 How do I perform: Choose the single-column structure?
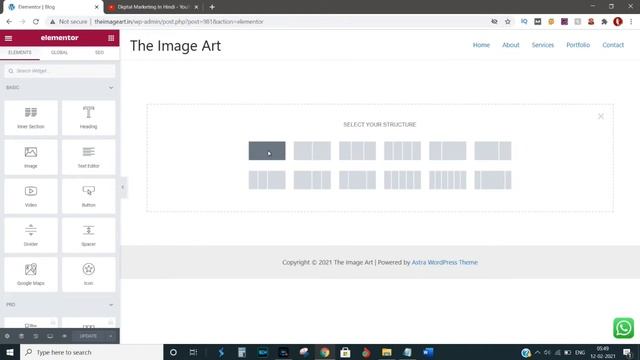[x=267, y=151]
